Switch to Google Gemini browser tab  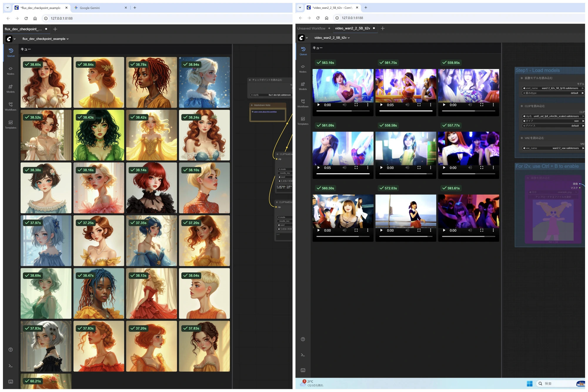coord(90,8)
